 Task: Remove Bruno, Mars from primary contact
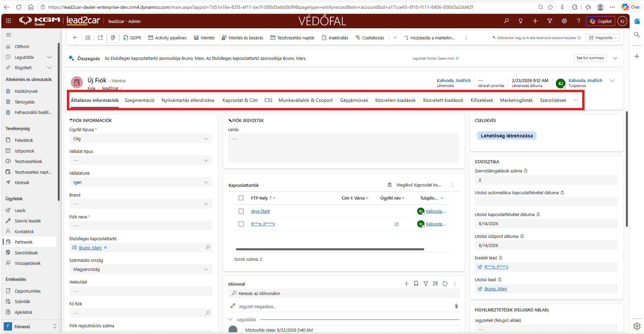click(105, 247)
